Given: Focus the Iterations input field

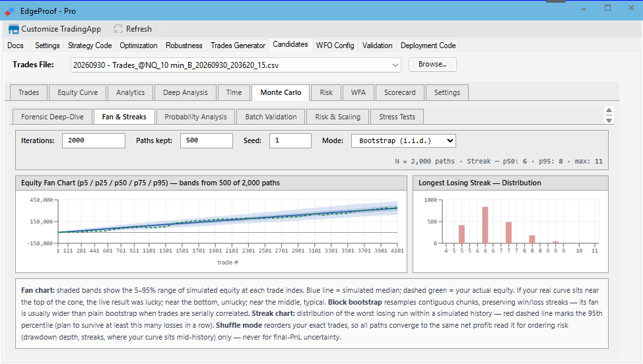Looking at the screenshot, I should click(94, 140).
